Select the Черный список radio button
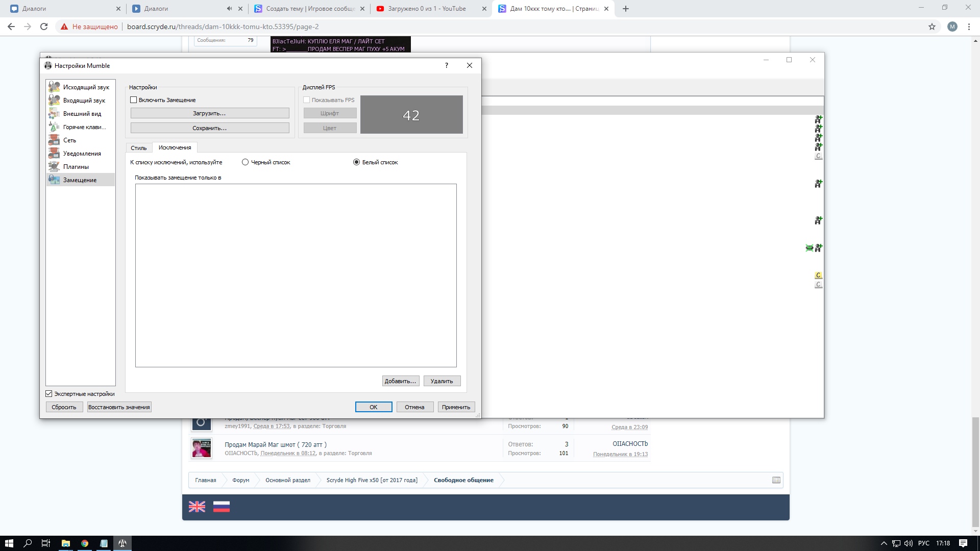980x551 pixels. [246, 162]
